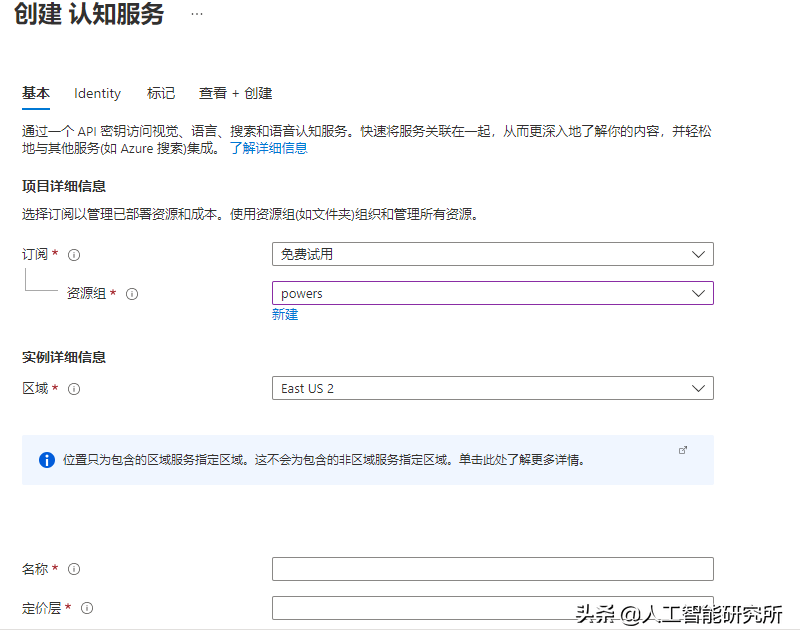This screenshot has height=642, width=800.
Task: Switch to the 基本 tab
Action: 36,93
